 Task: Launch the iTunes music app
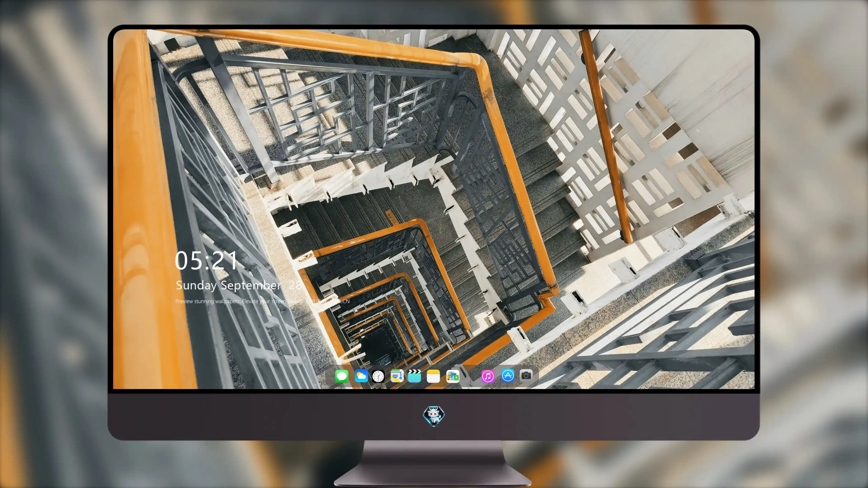488,376
